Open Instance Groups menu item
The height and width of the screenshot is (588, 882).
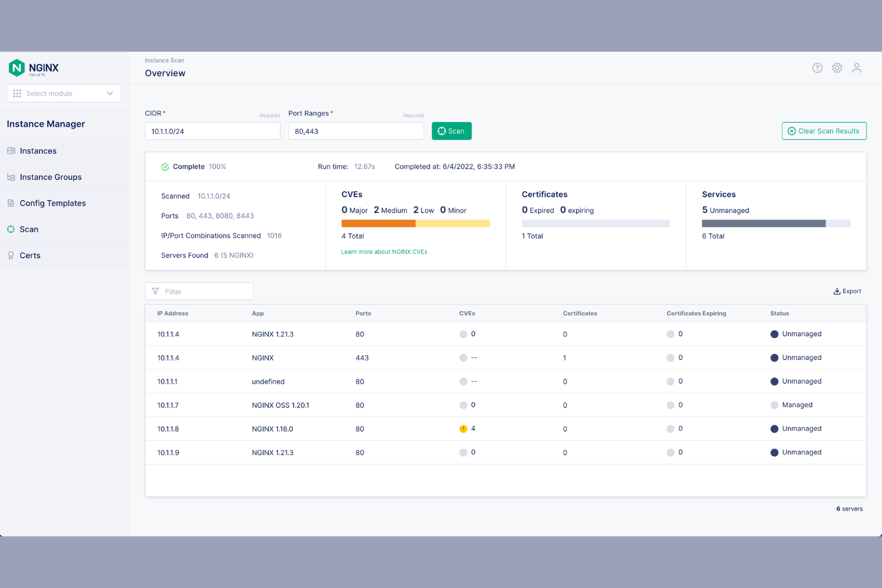[x=64, y=177]
